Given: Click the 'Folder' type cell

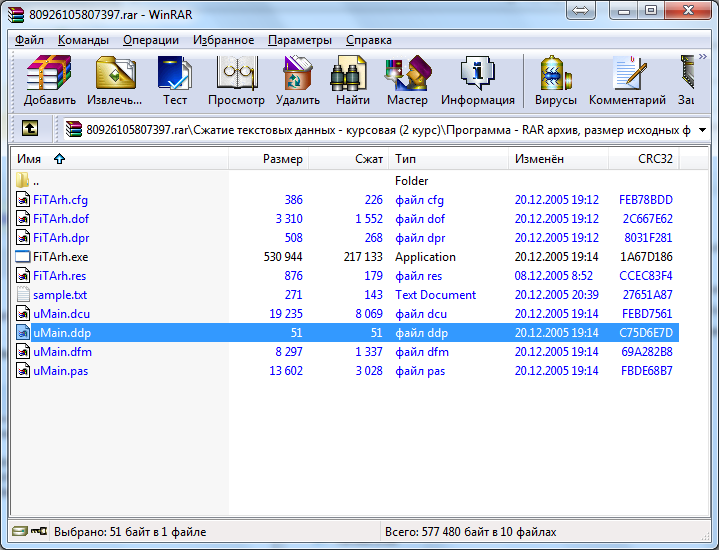Looking at the screenshot, I should coord(411,181).
